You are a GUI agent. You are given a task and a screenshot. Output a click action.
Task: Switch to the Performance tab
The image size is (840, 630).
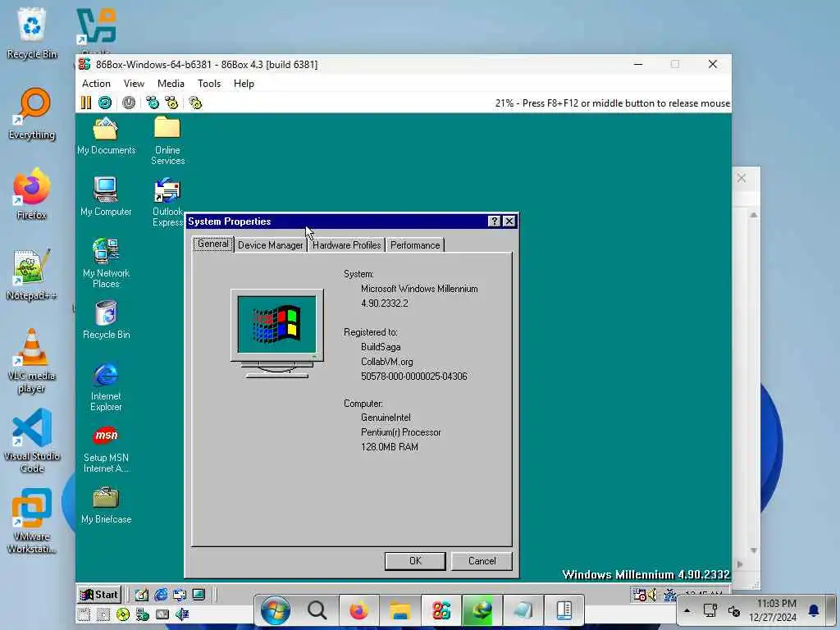pos(415,245)
